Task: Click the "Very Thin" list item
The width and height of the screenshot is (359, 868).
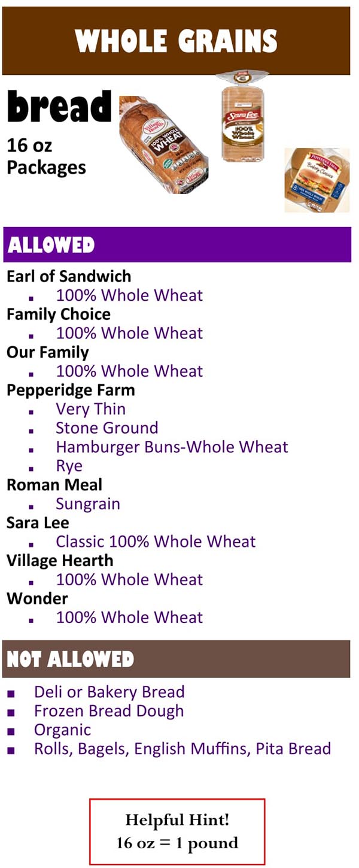Action: click(91, 409)
